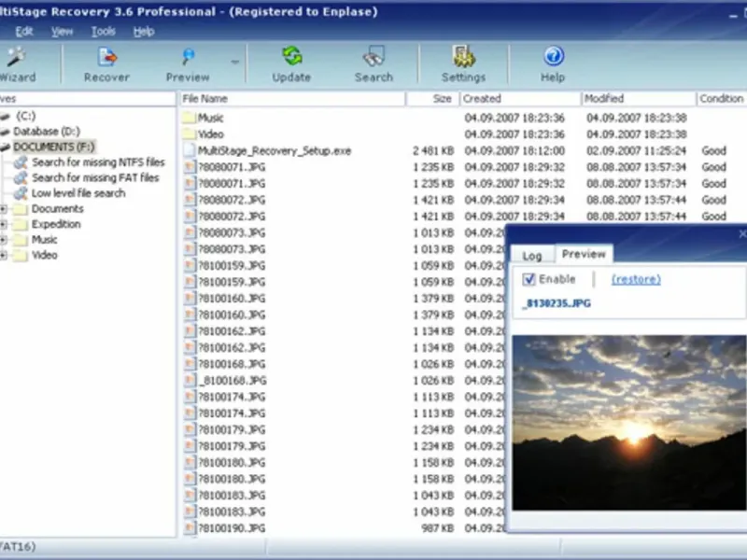
Task: Open the Preview toolbar button
Action: tap(188, 64)
